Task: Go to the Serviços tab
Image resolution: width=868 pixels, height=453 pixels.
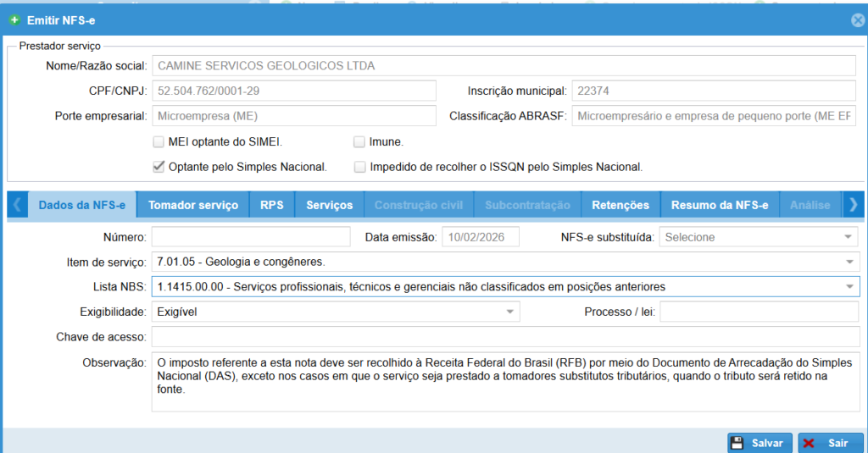Action: pyautogui.click(x=329, y=205)
